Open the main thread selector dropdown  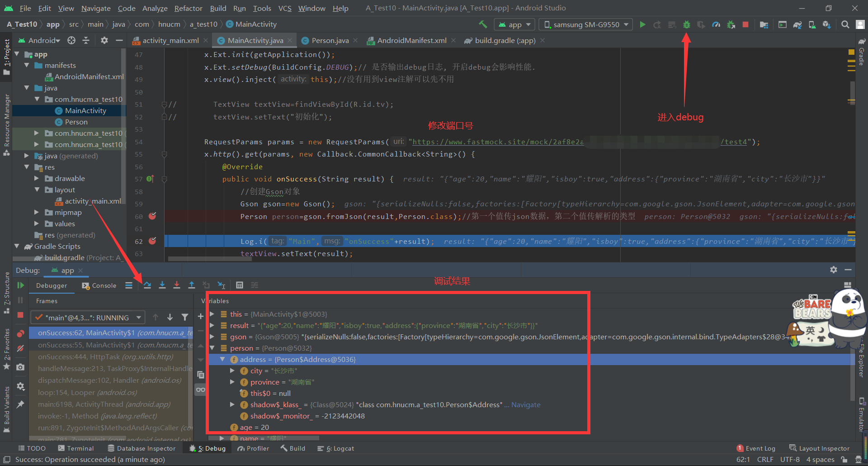87,318
